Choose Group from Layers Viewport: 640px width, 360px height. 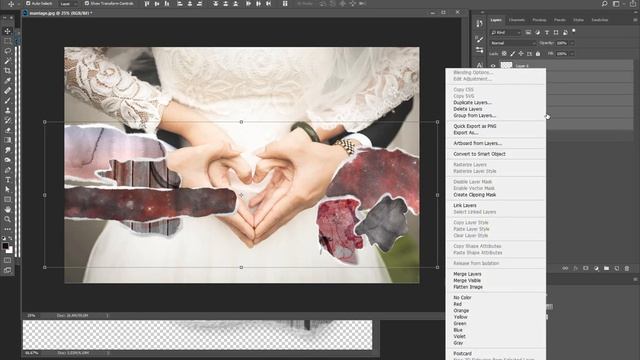tap(475, 116)
